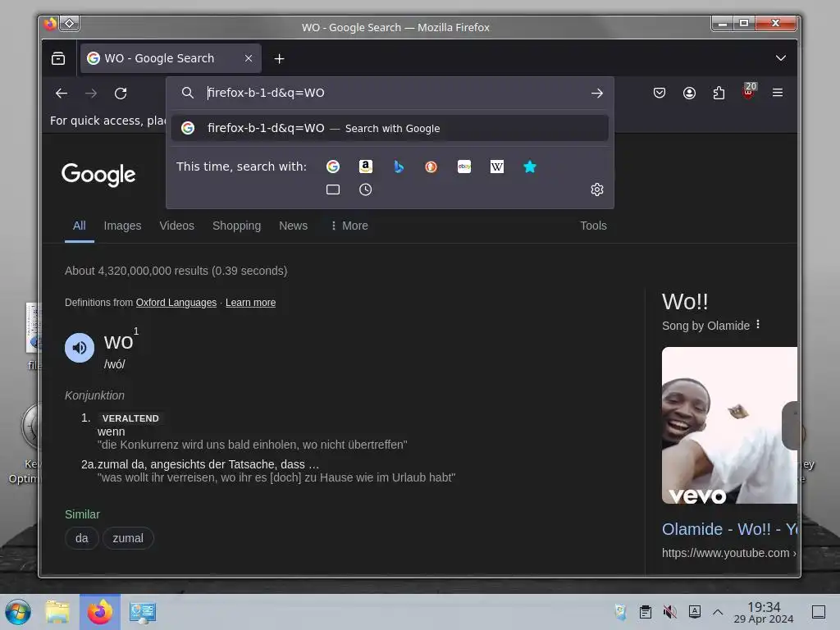Open the Oxford Languages link
The height and width of the screenshot is (630, 840).
coord(176,303)
